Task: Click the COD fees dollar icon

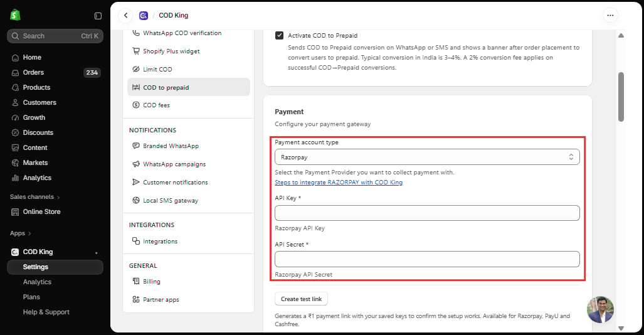Action: [136, 105]
